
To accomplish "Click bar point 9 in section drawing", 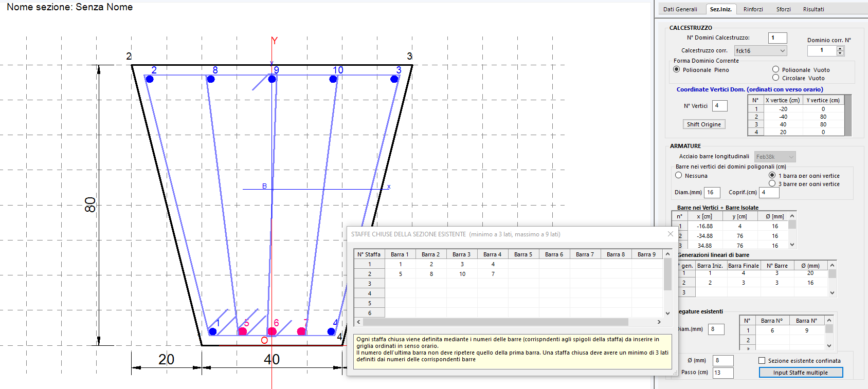I will pos(272,79).
